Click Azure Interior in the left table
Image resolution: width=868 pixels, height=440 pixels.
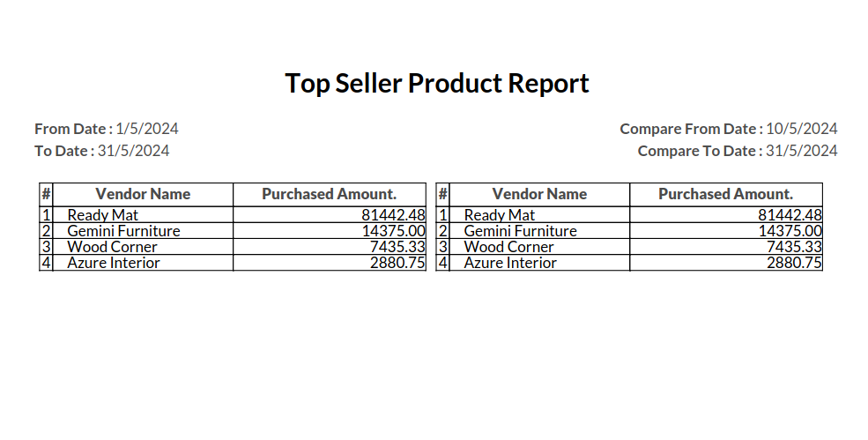point(114,263)
